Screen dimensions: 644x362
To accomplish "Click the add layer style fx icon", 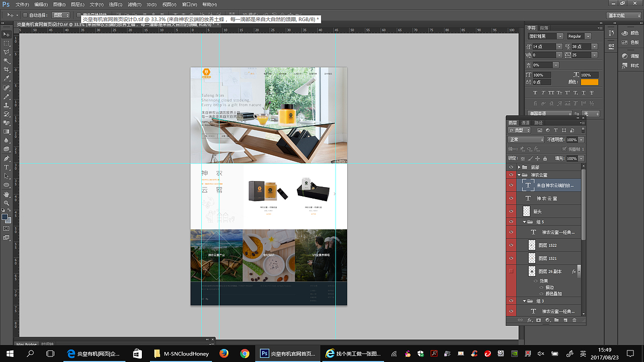I will click(x=530, y=320).
